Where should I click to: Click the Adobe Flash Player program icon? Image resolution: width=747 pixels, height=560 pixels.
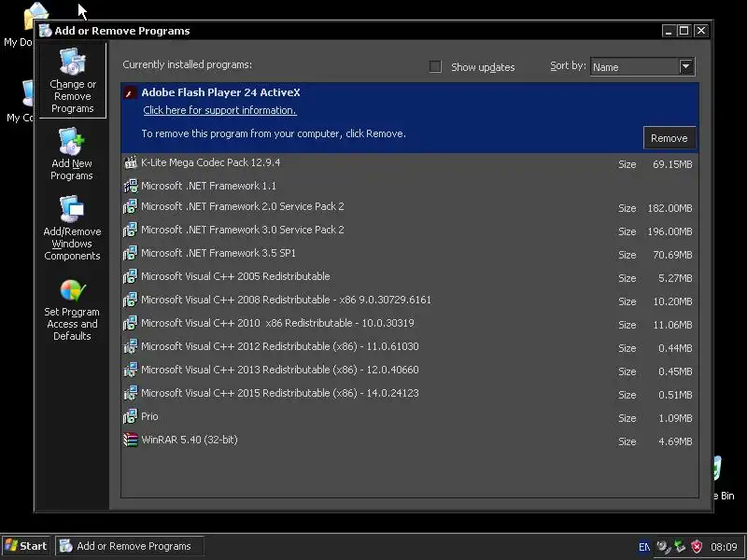pyautogui.click(x=130, y=92)
